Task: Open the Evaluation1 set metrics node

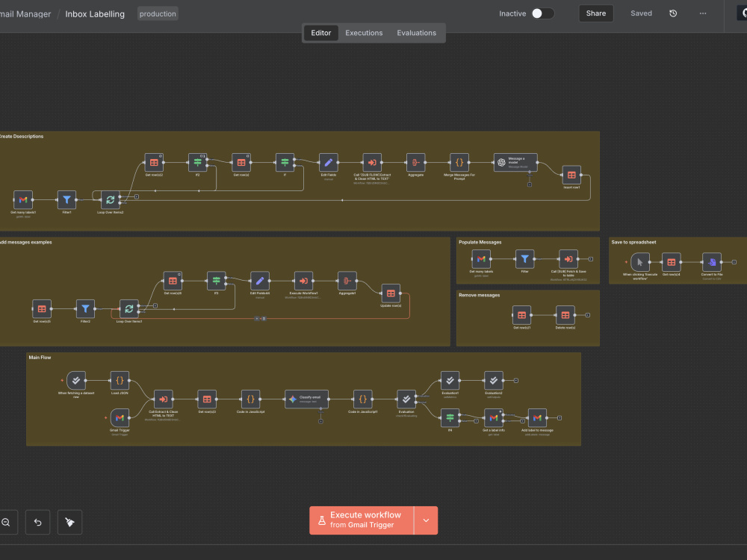Action: pos(450,381)
